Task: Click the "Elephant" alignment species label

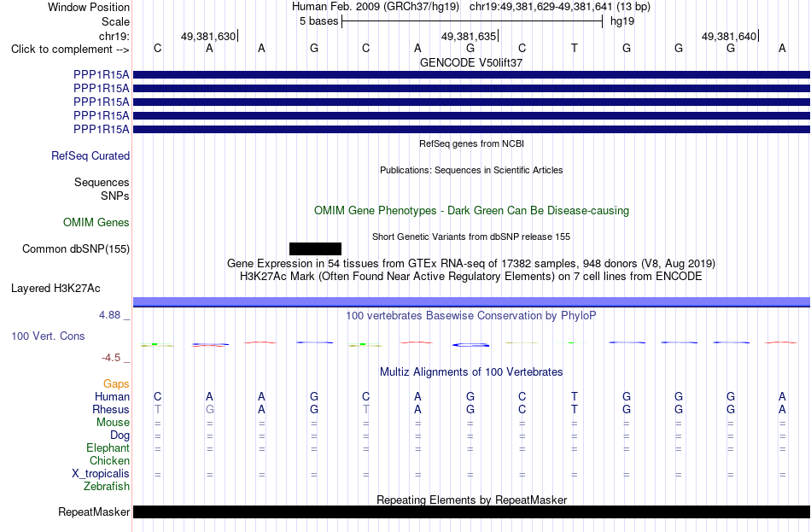Action: point(108,448)
